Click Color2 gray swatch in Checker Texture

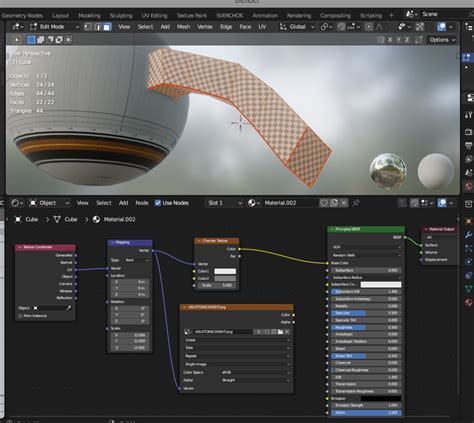click(x=225, y=278)
